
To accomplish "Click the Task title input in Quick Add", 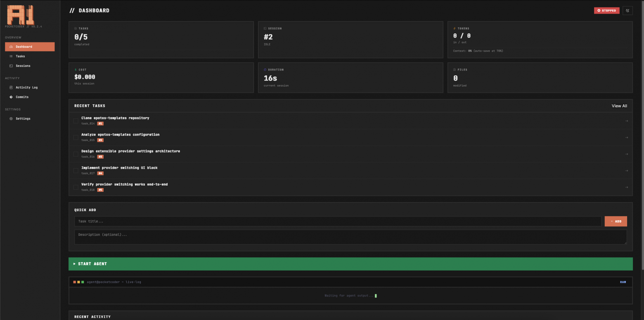I will pos(339,221).
